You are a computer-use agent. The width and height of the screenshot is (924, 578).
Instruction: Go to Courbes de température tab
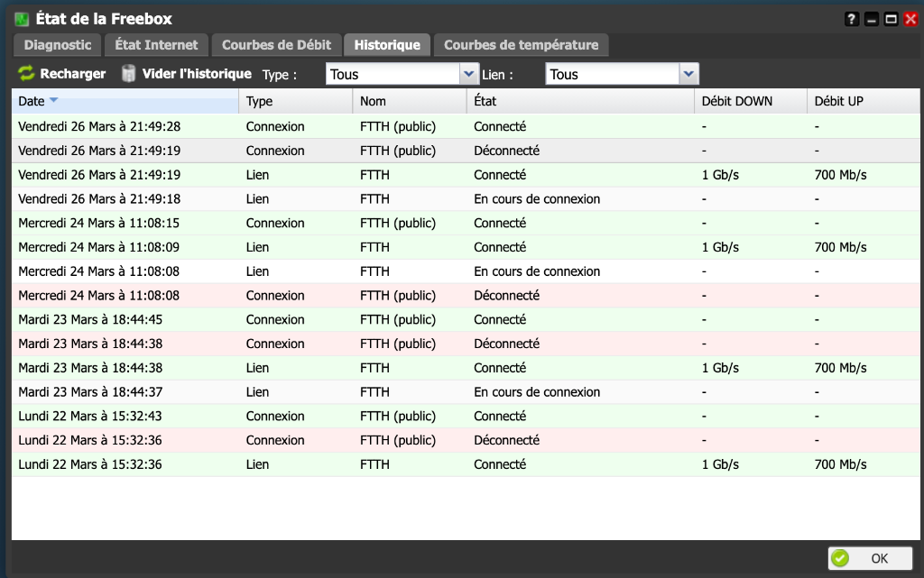coord(521,45)
